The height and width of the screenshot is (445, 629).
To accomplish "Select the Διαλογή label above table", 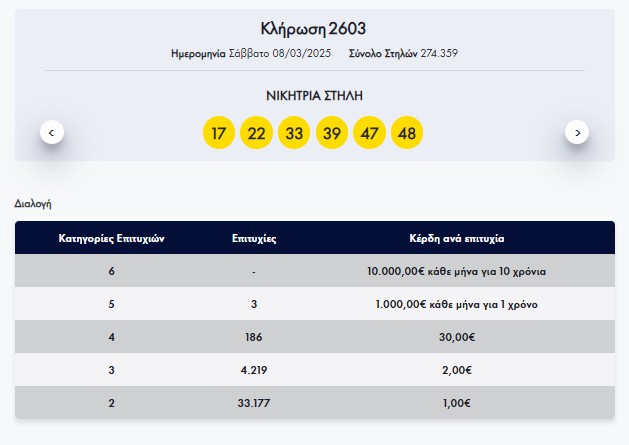I will coord(33,204).
